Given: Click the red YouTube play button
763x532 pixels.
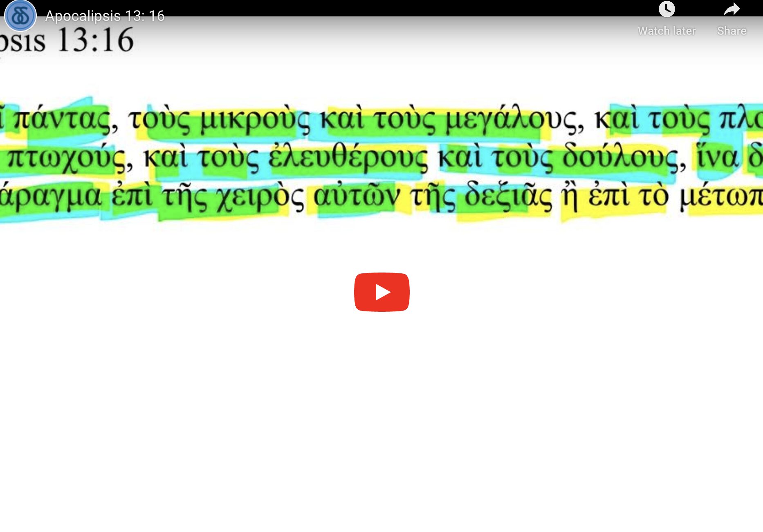Looking at the screenshot, I should coord(381,292).
